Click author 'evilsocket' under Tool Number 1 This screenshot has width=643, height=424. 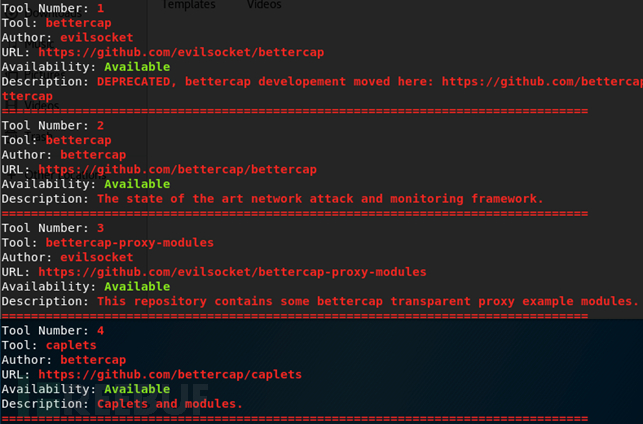pyautogui.click(x=97, y=38)
